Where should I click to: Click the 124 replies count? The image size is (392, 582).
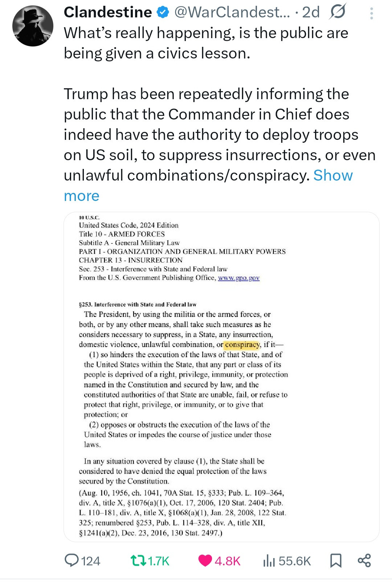[91, 561]
